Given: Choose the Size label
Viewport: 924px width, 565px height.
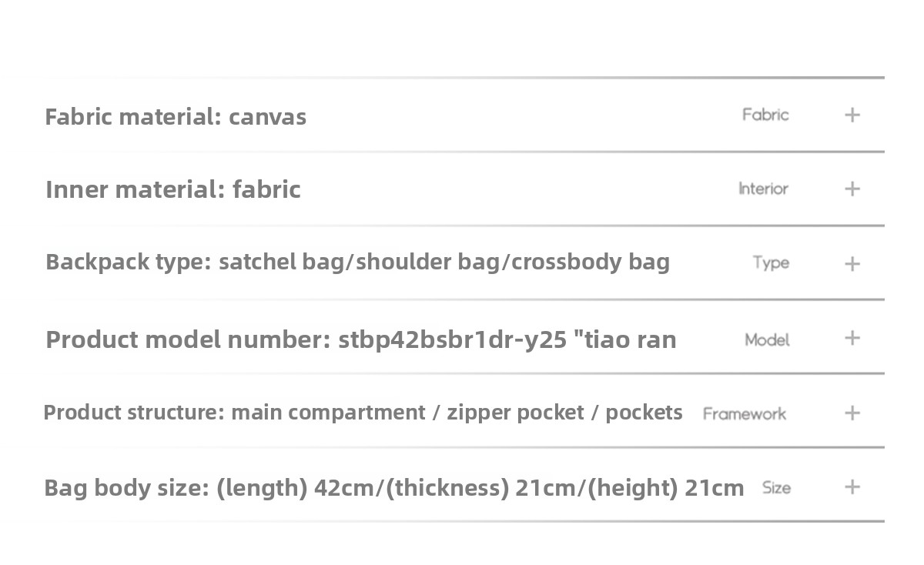Looking at the screenshot, I should point(776,487).
